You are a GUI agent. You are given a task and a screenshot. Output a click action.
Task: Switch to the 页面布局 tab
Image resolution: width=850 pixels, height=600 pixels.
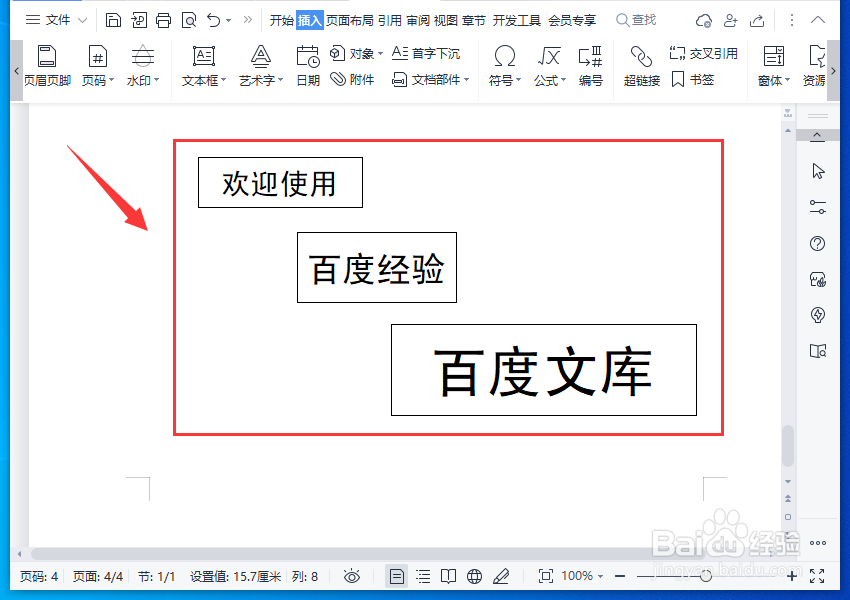pos(350,20)
